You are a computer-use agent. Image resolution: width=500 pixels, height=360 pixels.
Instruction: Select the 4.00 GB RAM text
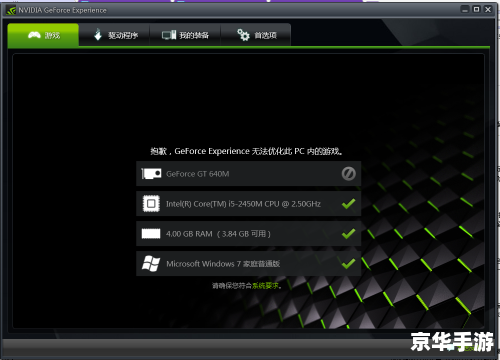[x=218, y=234]
